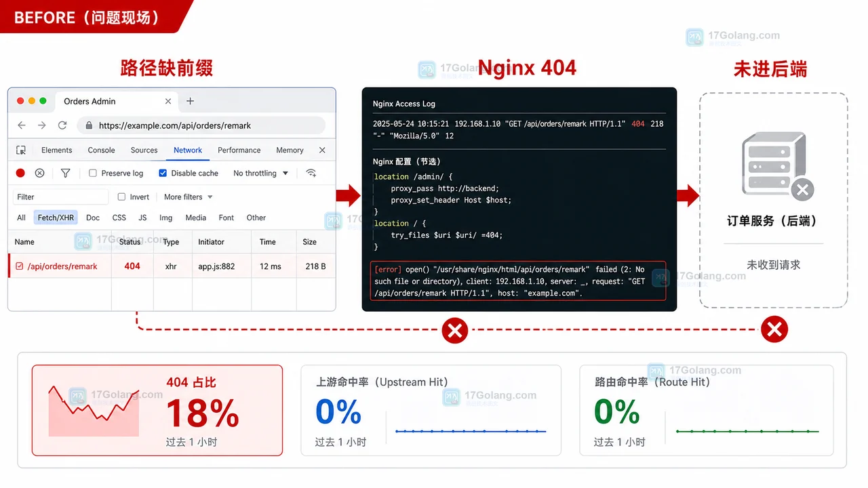This screenshot has height=488, width=868.
Task: Uncheck the Disable cache checkbox
Action: [x=163, y=174]
